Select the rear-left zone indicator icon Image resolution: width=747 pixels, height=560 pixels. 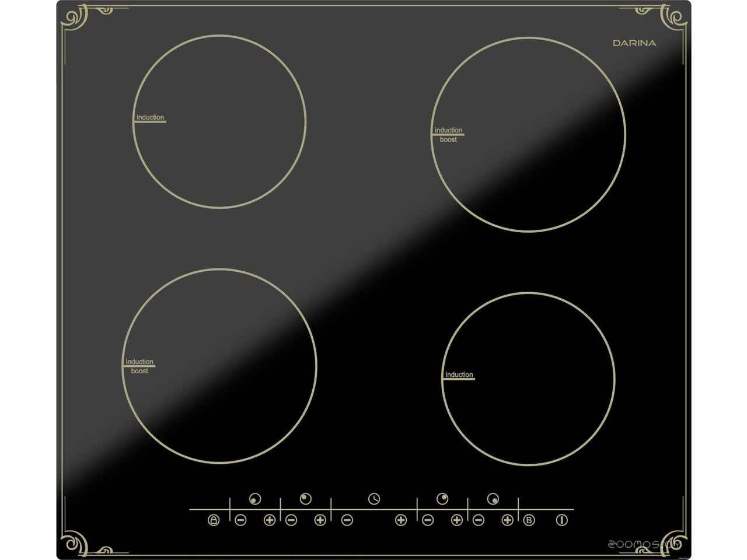305,499
